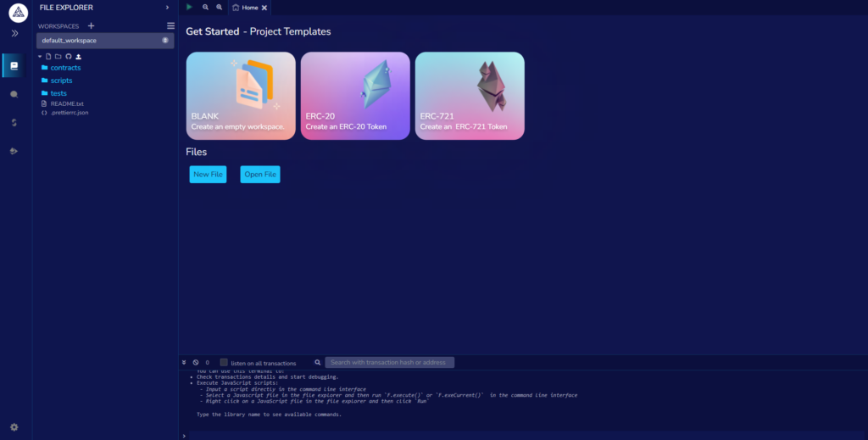868x440 pixels.
Task: Open the deploy and run sidebar icon
Action: coord(14,151)
